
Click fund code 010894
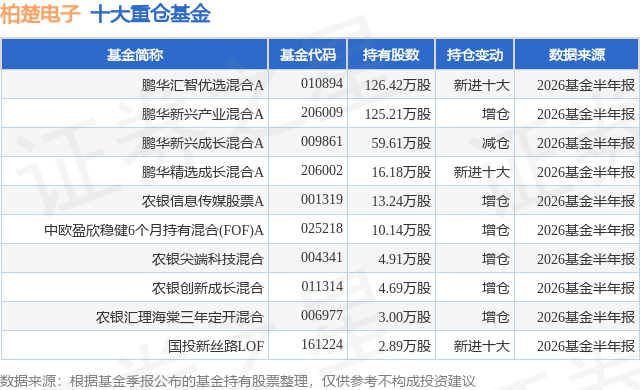(322, 84)
